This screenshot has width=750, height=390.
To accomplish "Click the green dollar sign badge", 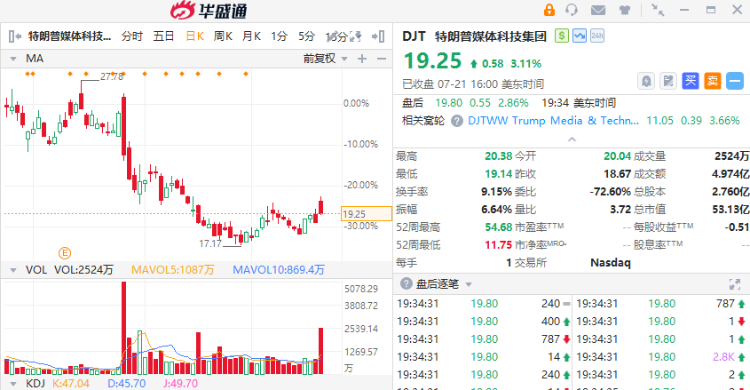I will tap(562, 36).
